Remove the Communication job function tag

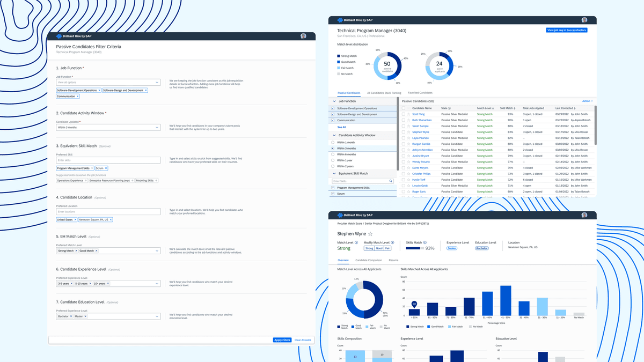78,97
